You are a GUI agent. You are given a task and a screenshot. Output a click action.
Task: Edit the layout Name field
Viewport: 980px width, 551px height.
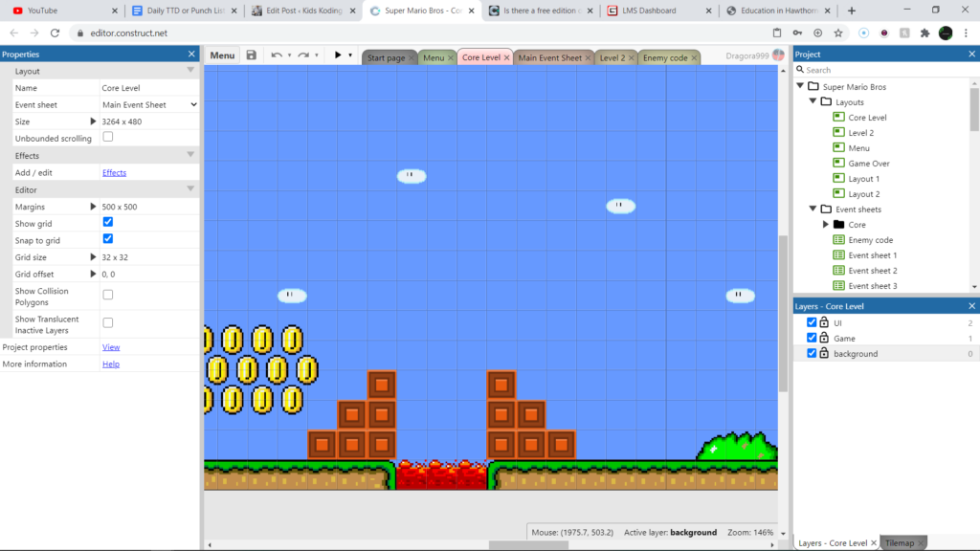tap(149, 88)
